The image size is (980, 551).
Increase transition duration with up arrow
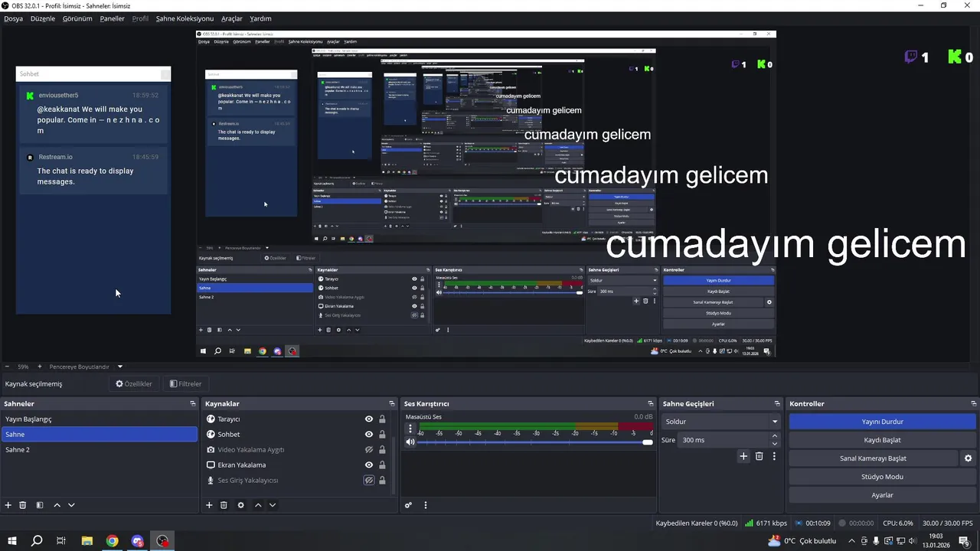click(x=775, y=436)
